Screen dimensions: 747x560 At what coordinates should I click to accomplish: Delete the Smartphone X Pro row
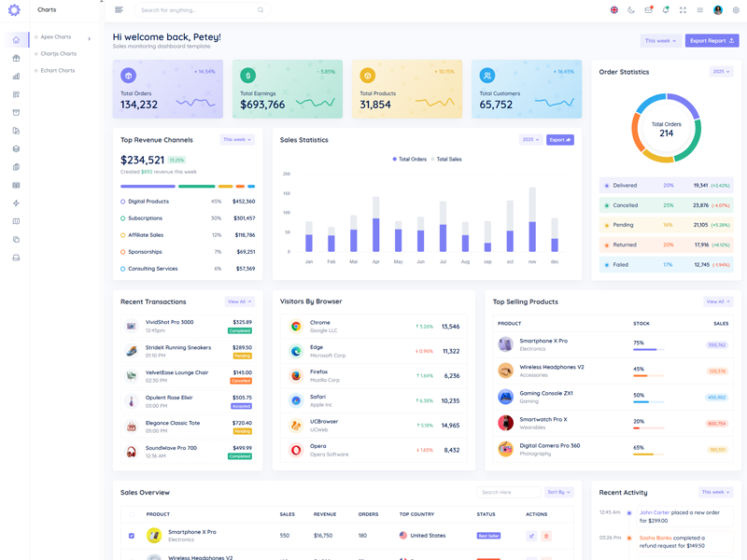click(x=546, y=536)
